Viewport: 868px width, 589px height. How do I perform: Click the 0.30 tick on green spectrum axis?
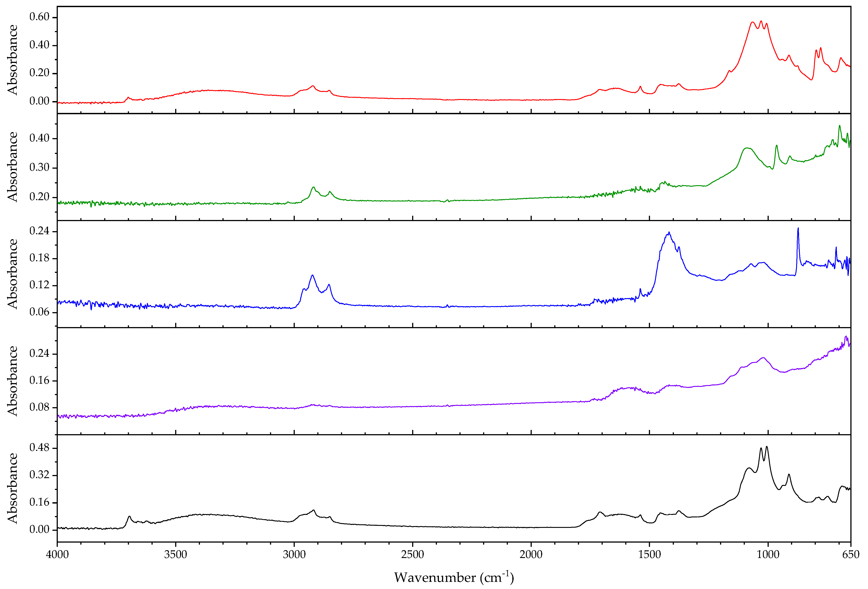pyautogui.click(x=39, y=167)
